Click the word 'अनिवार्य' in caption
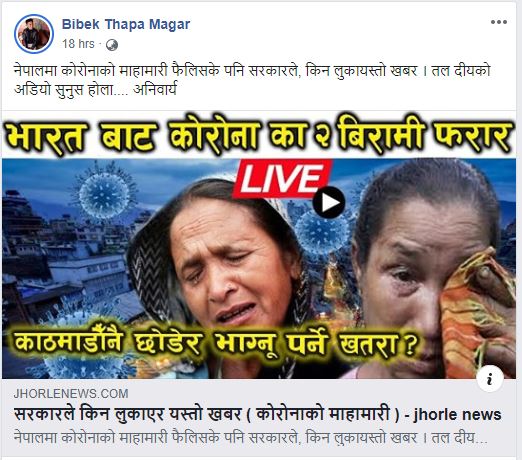 pos(155,89)
